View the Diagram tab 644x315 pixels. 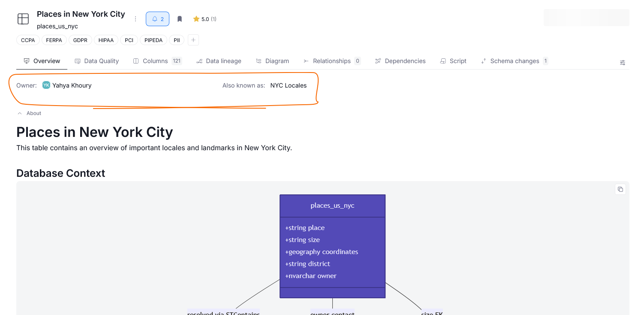coord(272,61)
